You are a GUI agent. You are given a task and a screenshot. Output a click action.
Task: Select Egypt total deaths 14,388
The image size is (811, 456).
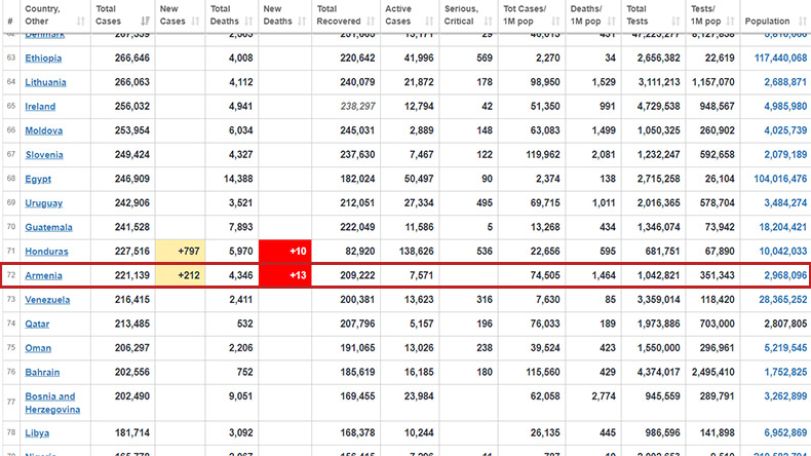(238, 179)
